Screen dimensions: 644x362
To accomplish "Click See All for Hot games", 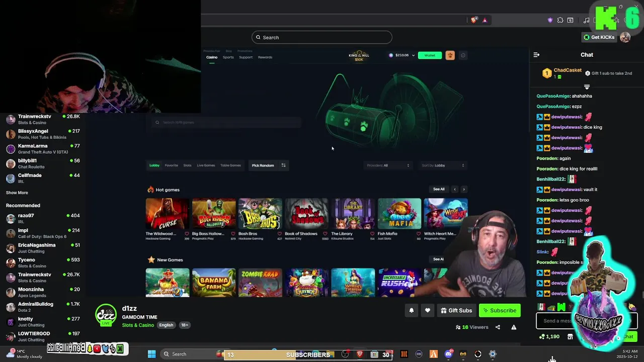I will 439,190.
